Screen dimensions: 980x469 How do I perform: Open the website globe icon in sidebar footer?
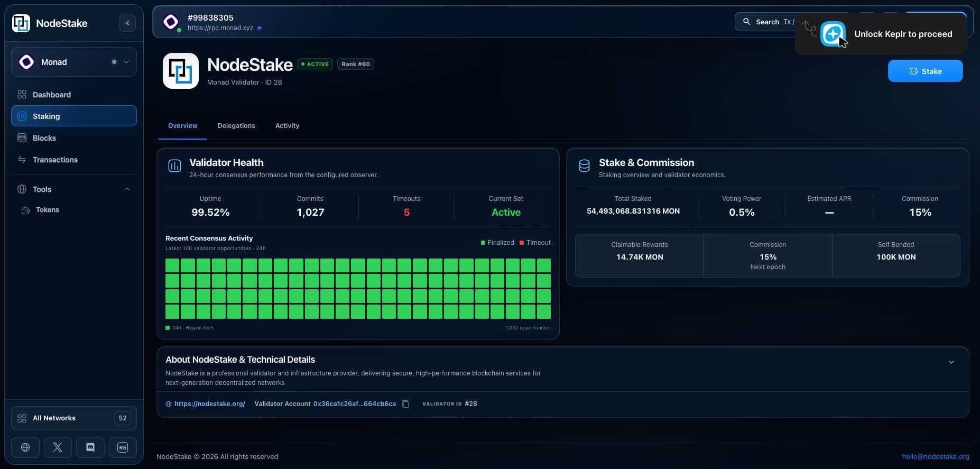[x=25, y=447]
